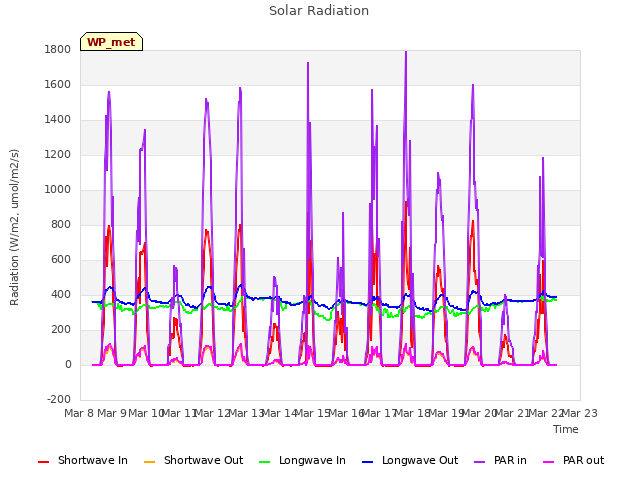Click the 1800 y-axis tick label
The width and height of the screenshot is (640, 480).
pyautogui.click(x=58, y=49)
